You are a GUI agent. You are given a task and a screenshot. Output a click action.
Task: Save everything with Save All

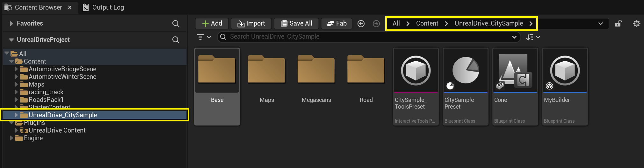pyautogui.click(x=296, y=23)
